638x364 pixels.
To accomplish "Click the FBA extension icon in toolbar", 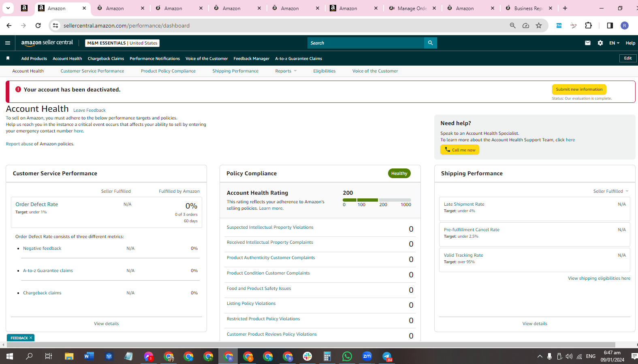I will coord(559,26).
